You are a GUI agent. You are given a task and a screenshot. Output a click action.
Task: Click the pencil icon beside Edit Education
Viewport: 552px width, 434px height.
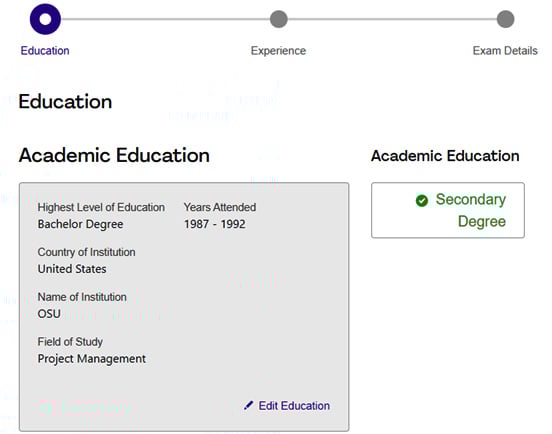[248, 405]
